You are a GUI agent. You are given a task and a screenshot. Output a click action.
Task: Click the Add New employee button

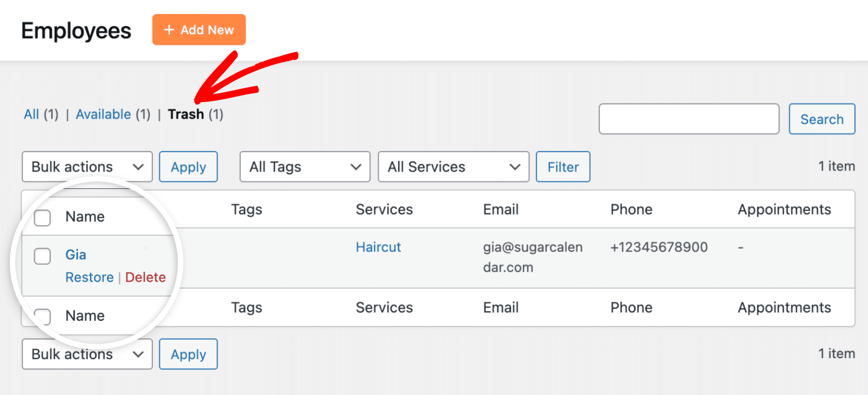[199, 30]
